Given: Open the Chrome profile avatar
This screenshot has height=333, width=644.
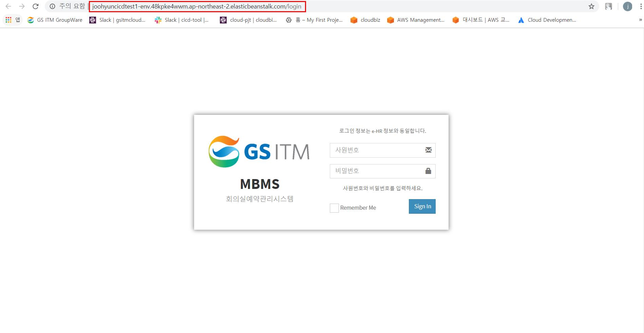Looking at the screenshot, I should click(627, 6).
